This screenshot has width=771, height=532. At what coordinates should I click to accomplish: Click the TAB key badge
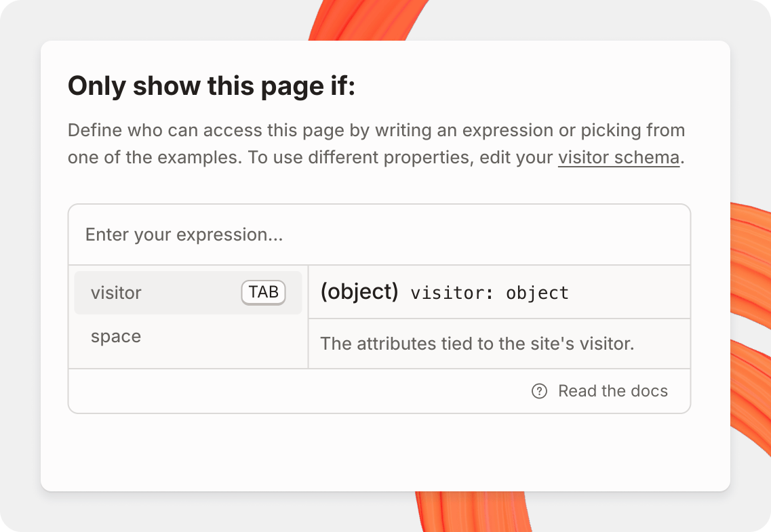point(263,293)
